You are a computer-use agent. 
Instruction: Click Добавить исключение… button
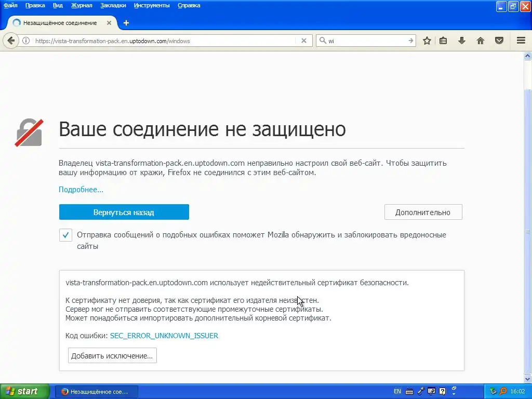point(112,355)
